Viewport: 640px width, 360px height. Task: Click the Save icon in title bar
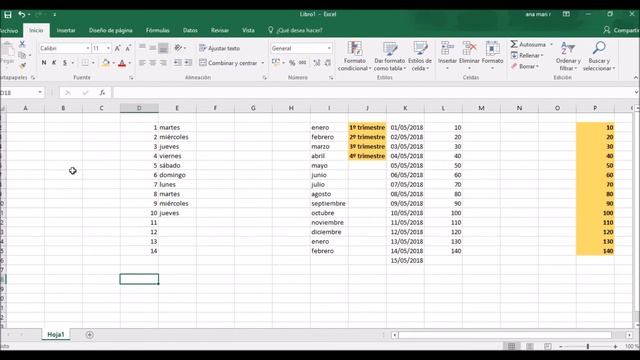pos(8,14)
